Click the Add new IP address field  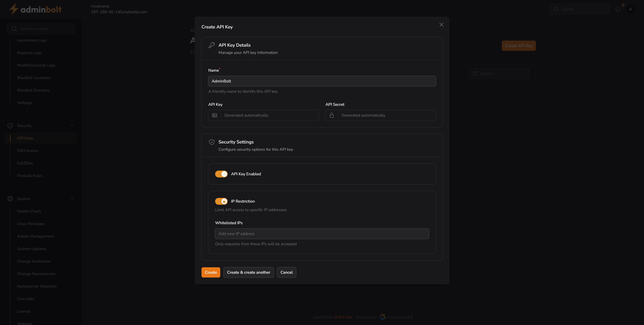[x=322, y=233]
